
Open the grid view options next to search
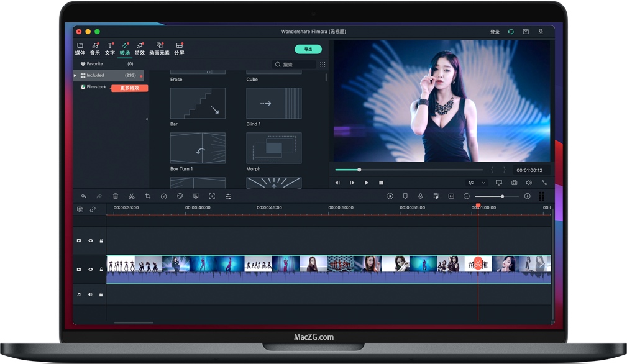[x=323, y=65]
